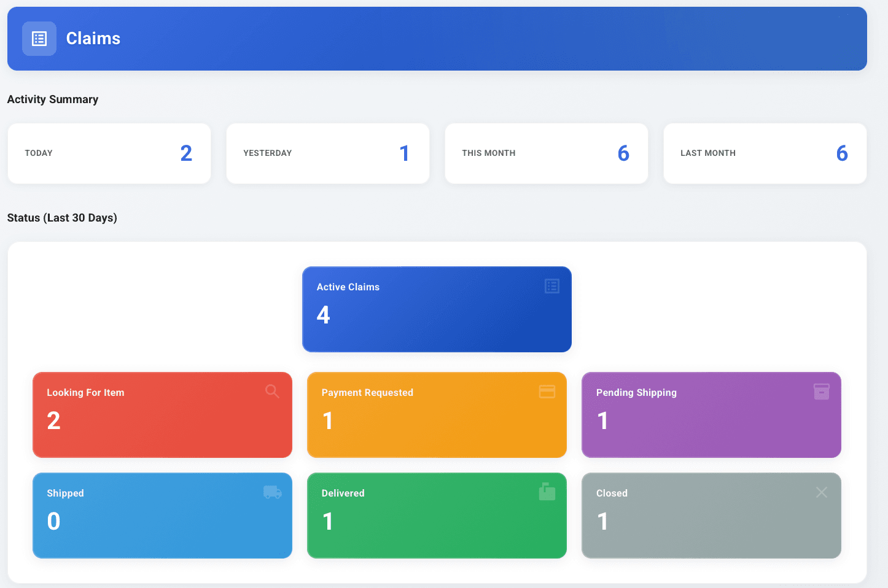This screenshot has width=888, height=588.
Task: Click the list icon on Active Claims card
Action: pyautogui.click(x=551, y=286)
